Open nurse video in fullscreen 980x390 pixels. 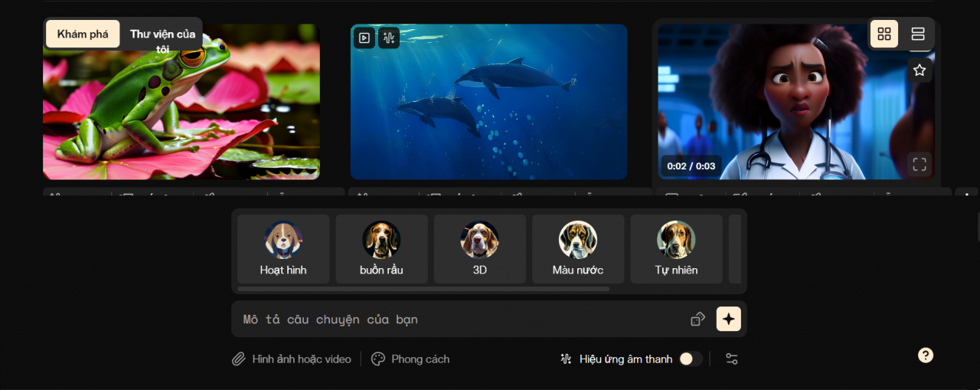pos(920,164)
